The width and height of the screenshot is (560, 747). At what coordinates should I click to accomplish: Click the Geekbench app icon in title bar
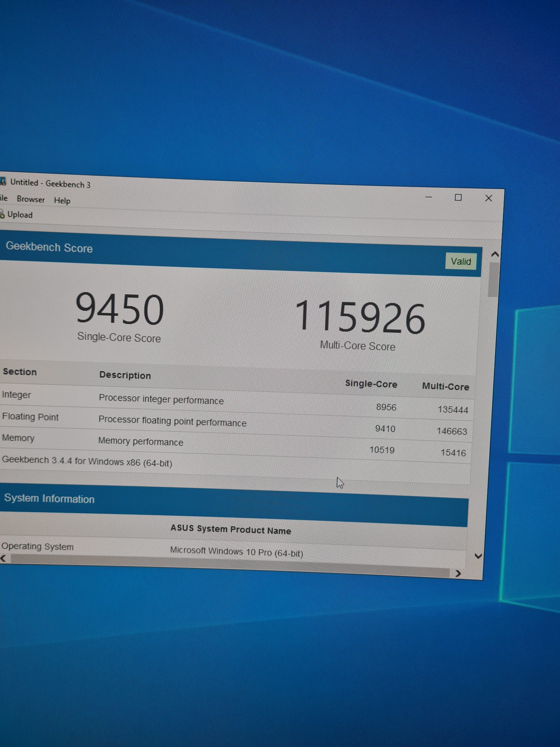click(3, 182)
